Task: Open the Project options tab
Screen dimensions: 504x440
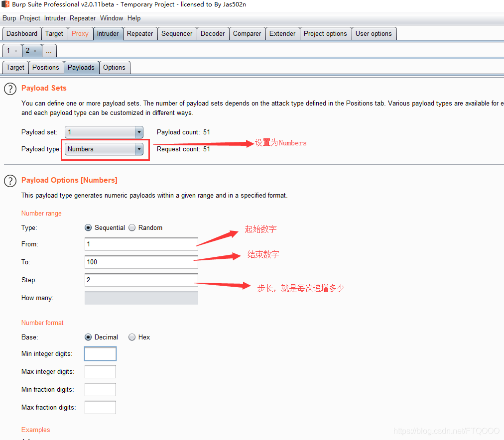Action: click(x=325, y=34)
